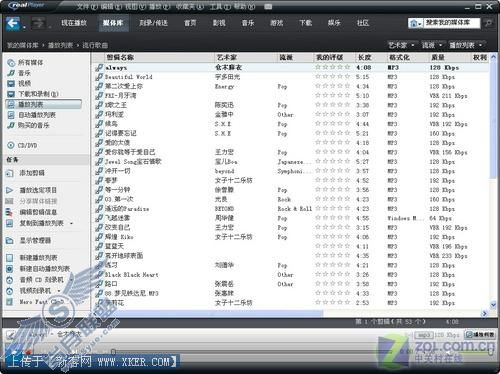The image size is (500, 374).
Task: Open 下载和录制 in the sidebar
Action: click(33, 94)
